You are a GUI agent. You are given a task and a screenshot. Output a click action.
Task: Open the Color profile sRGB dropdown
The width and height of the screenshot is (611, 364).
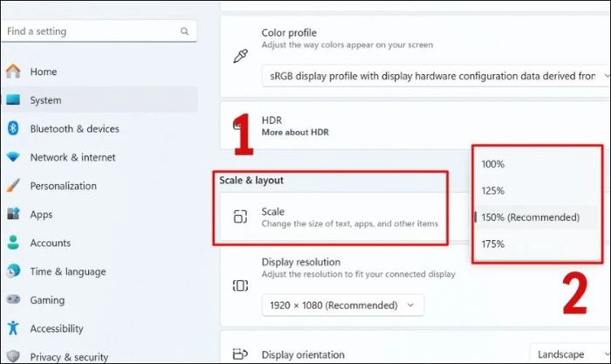[x=436, y=76]
